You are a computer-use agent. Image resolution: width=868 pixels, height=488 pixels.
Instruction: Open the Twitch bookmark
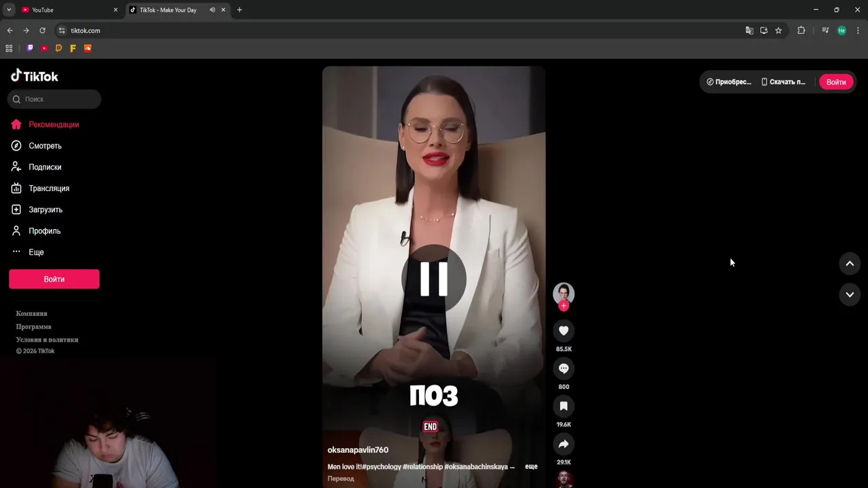tap(30, 48)
